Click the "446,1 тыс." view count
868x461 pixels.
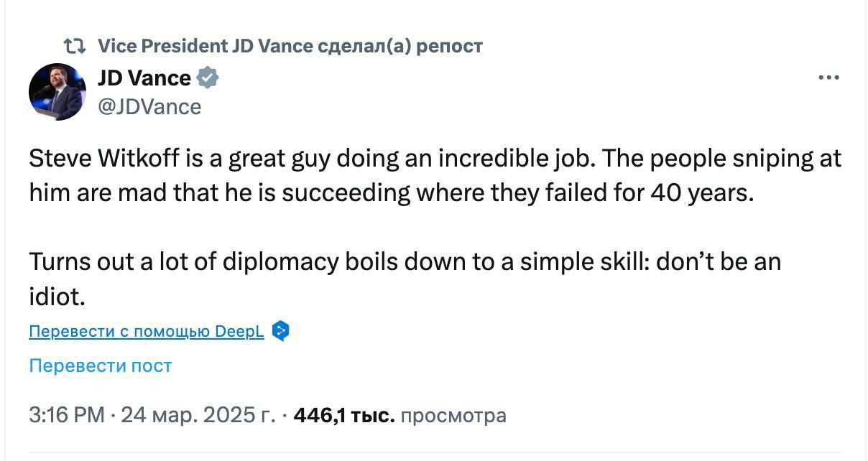pos(344,415)
